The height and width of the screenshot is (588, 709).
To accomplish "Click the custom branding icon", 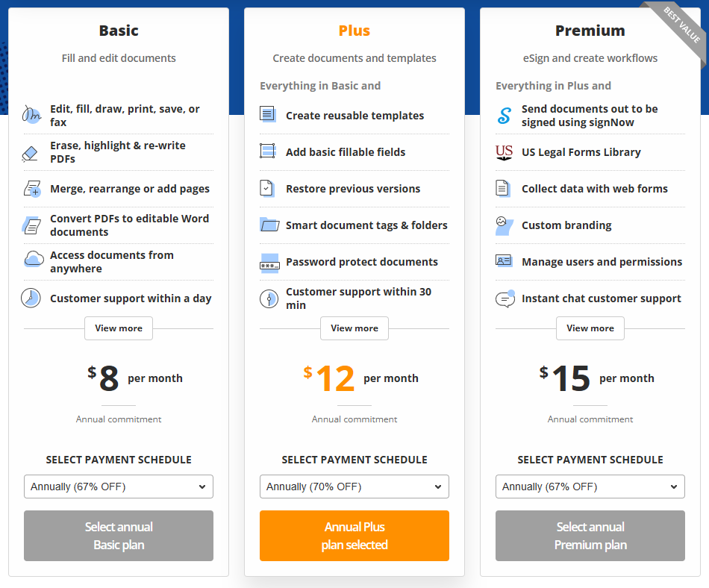I will (x=504, y=225).
